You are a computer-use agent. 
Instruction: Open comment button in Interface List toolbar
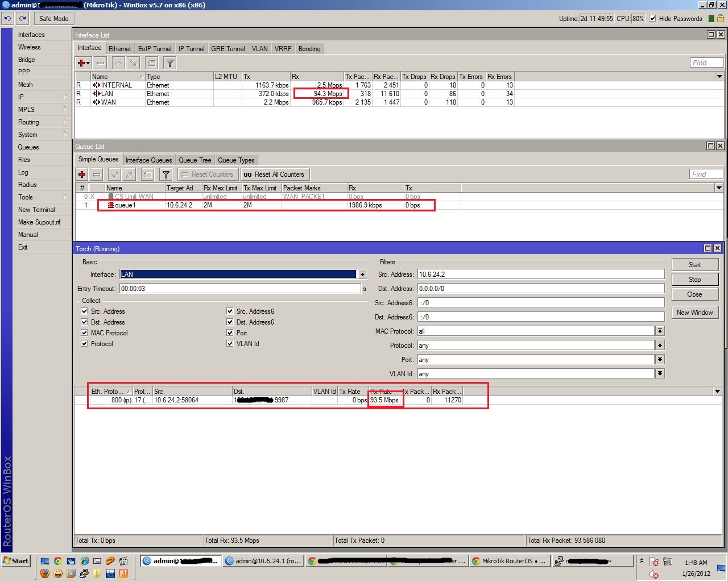click(151, 63)
